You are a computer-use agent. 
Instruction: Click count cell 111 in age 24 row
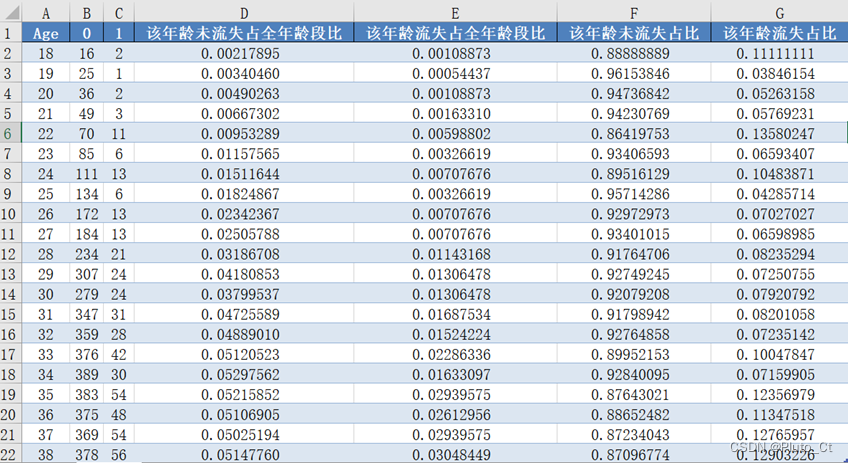click(x=87, y=174)
